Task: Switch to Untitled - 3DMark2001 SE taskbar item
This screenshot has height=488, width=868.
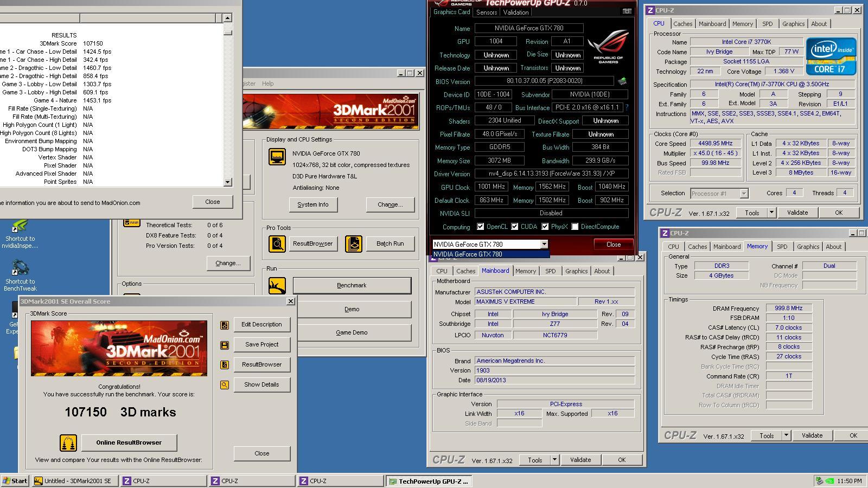Action: pos(75,481)
